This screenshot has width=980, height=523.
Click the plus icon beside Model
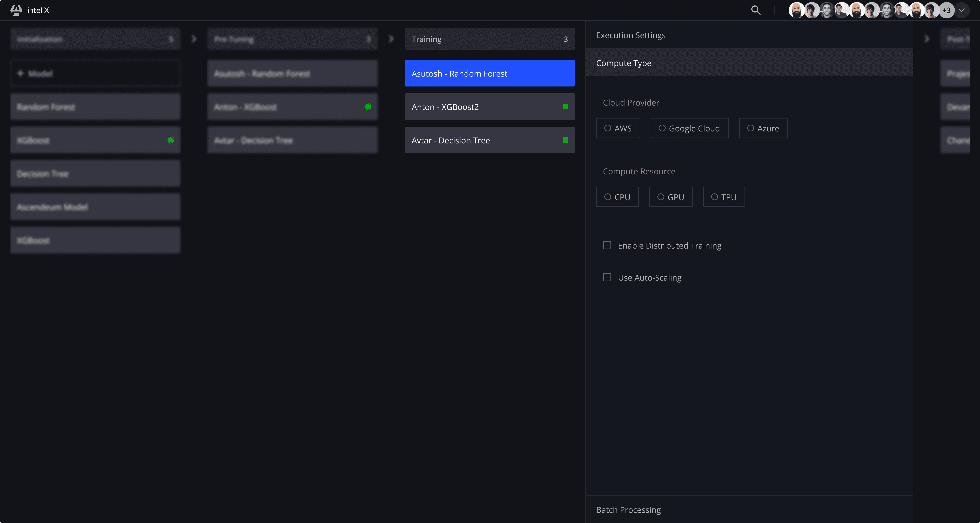(21, 73)
